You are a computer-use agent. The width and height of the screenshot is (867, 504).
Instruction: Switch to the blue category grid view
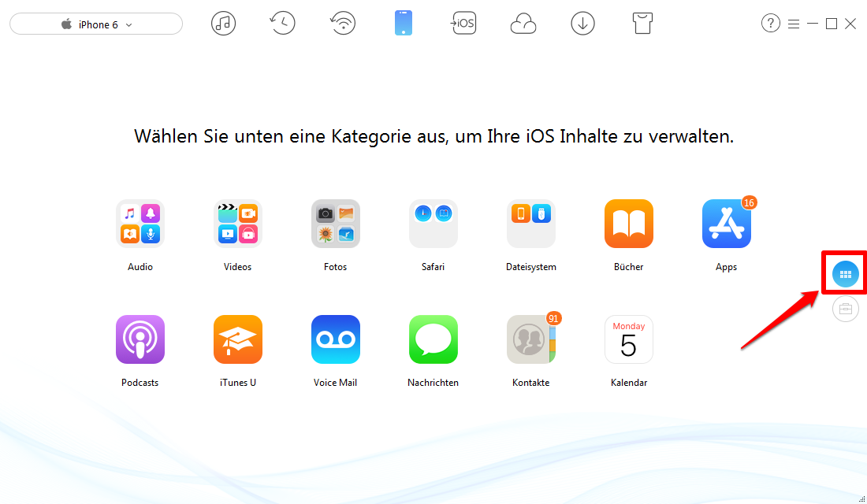(x=846, y=274)
